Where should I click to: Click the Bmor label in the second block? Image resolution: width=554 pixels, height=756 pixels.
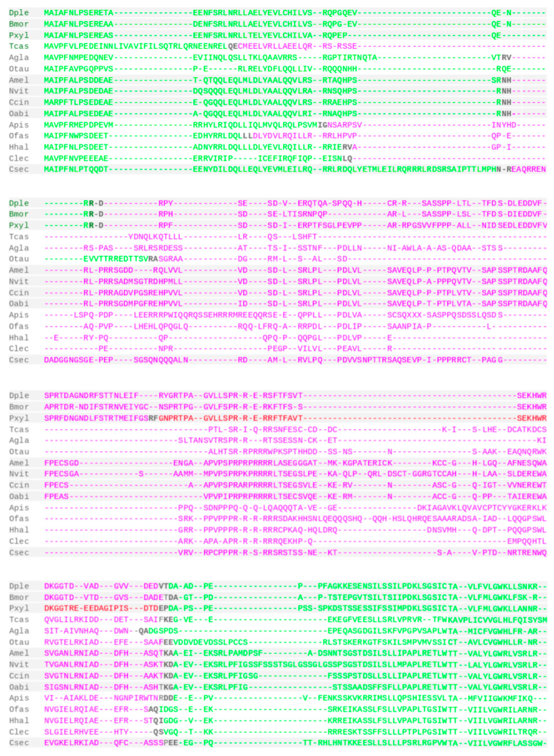click(x=19, y=214)
